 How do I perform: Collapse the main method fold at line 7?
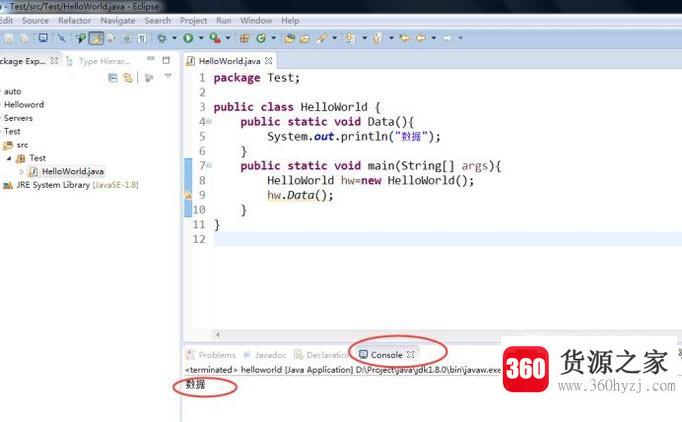209,165
